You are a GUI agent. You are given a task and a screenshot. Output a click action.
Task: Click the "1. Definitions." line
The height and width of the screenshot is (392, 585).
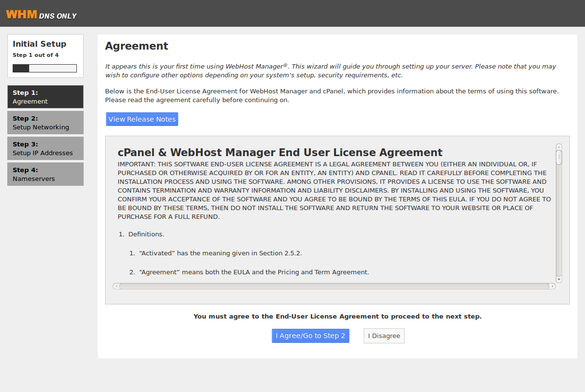[142, 234]
